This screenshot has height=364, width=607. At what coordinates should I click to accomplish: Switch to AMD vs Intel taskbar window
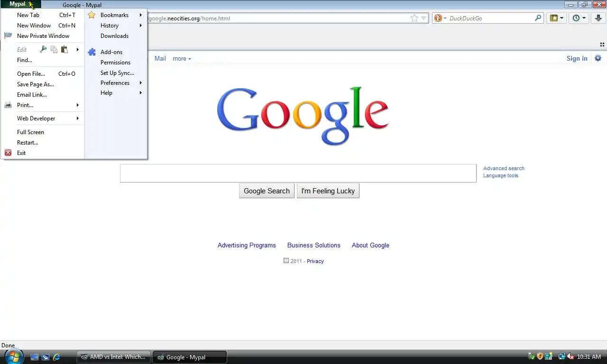114,357
